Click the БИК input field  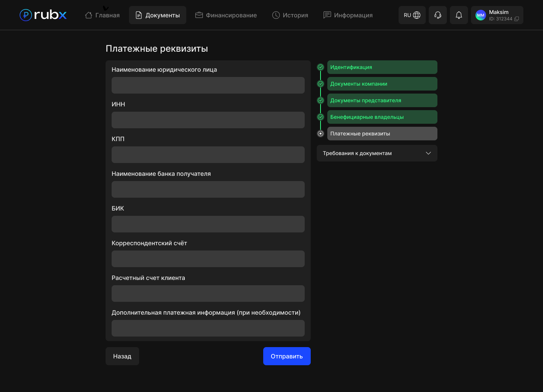point(208,224)
